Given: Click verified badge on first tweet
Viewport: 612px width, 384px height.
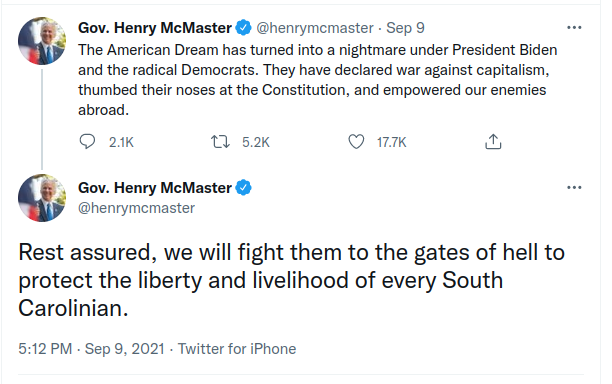Looking at the screenshot, I should 244,28.
